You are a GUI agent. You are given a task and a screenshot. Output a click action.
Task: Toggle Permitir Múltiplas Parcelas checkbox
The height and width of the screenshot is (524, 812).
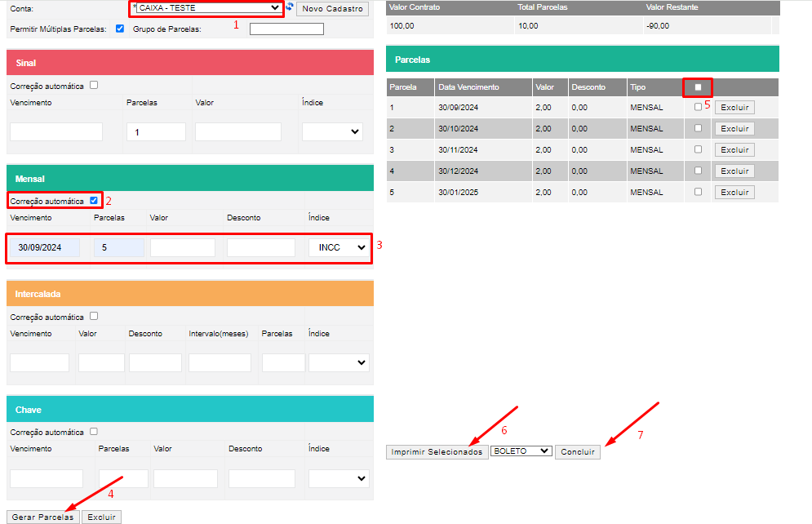point(120,29)
